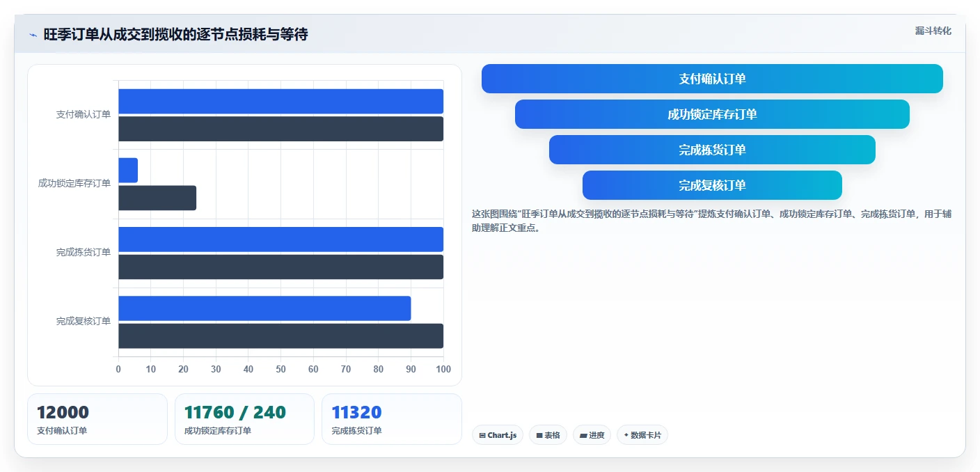Click the 成功锁定库存订单 funnel stage

pyautogui.click(x=712, y=114)
